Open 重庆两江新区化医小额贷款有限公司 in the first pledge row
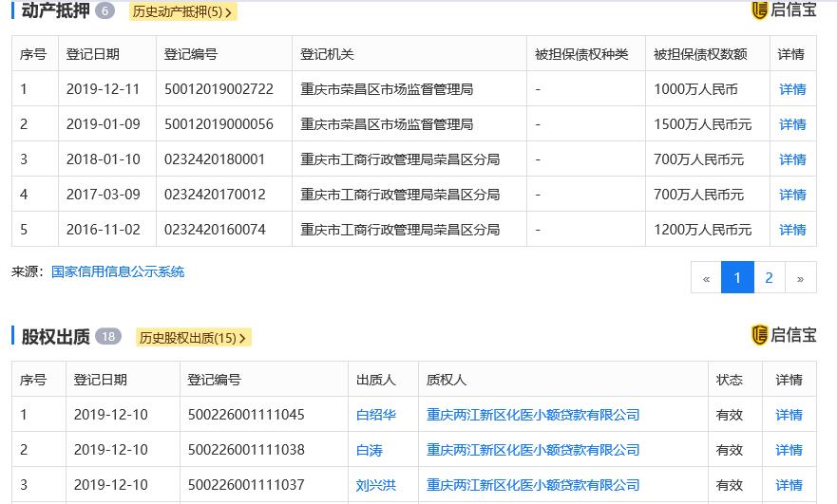This screenshot has height=504, width=837. (533, 415)
